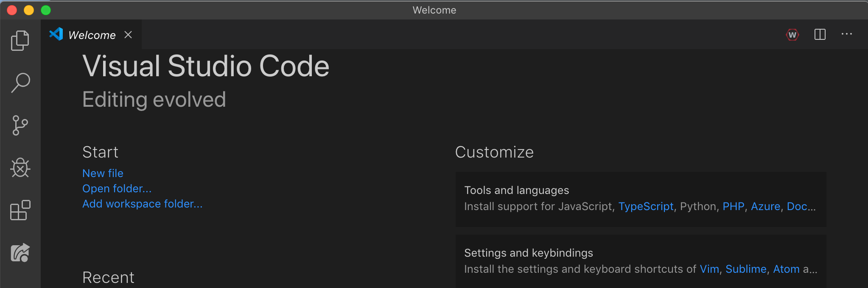This screenshot has width=868, height=288.
Task: Click the green full-screen window button
Action: (46, 10)
